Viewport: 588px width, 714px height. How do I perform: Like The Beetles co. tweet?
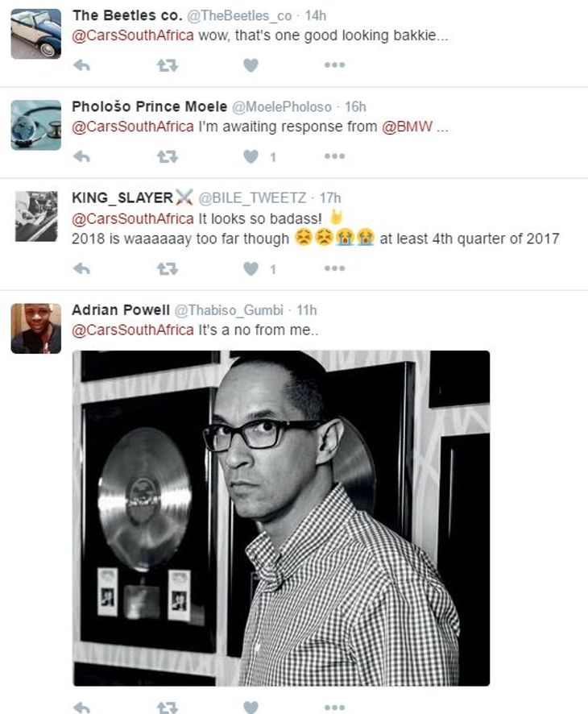pos(251,65)
